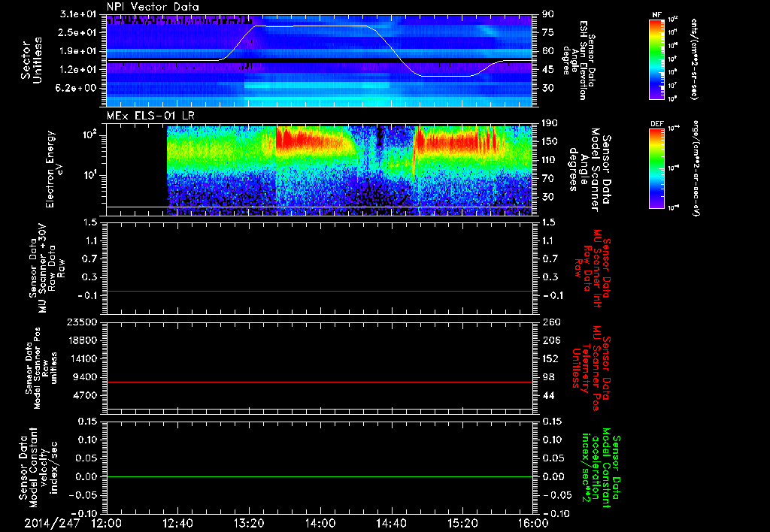Click the 2.5e+01 sector tick label
The image size is (770, 532).
(78, 32)
